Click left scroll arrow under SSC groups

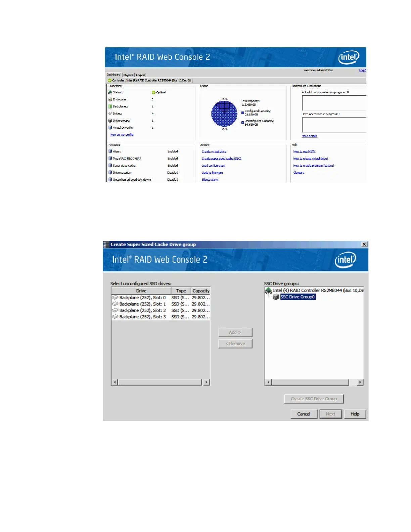click(x=268, y=382)
